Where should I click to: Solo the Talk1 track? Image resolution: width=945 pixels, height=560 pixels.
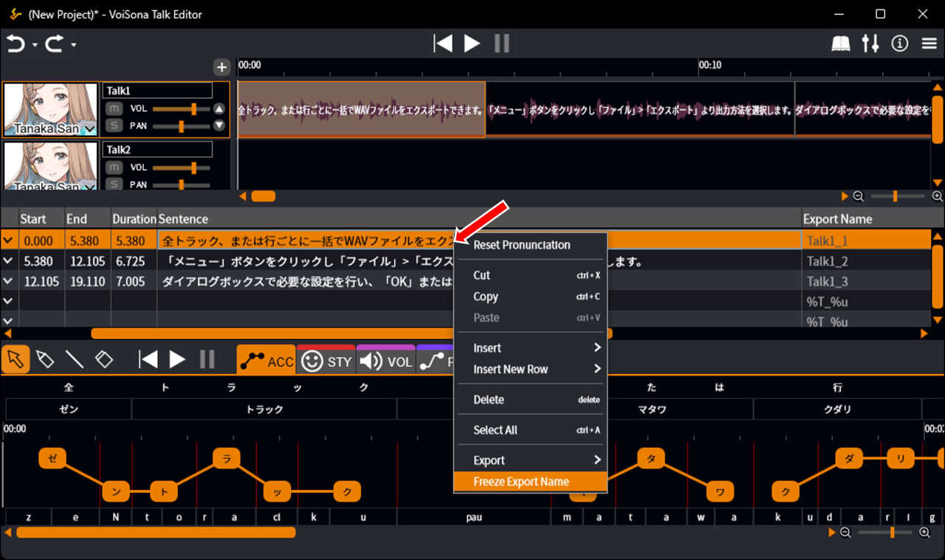[x=114, y=125]
